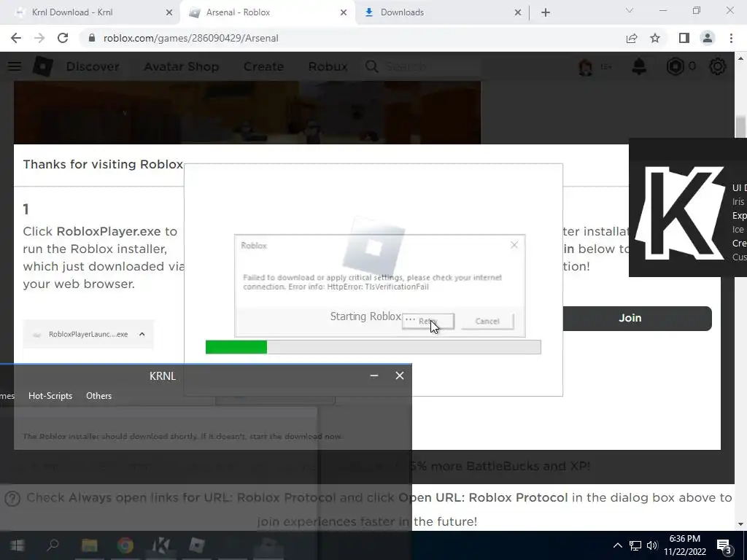Minimize the KRNL window
Image resolution: width=747 pixels, height=560 pixels.
pos(374,376)
